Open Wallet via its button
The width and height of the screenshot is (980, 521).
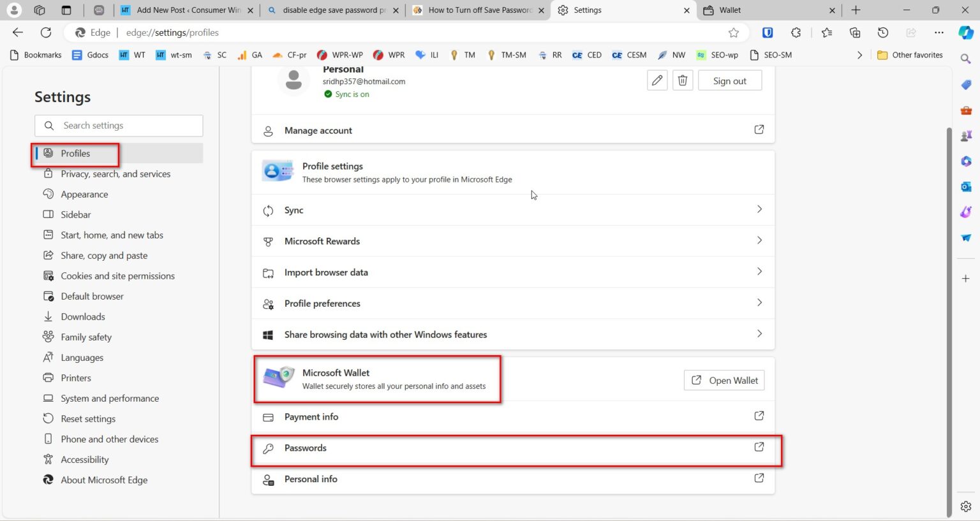coord(724,380)
